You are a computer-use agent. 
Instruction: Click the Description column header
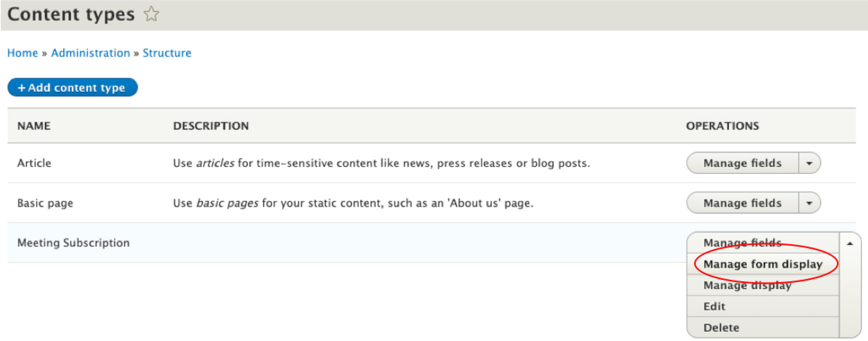(x=211, y=126)
